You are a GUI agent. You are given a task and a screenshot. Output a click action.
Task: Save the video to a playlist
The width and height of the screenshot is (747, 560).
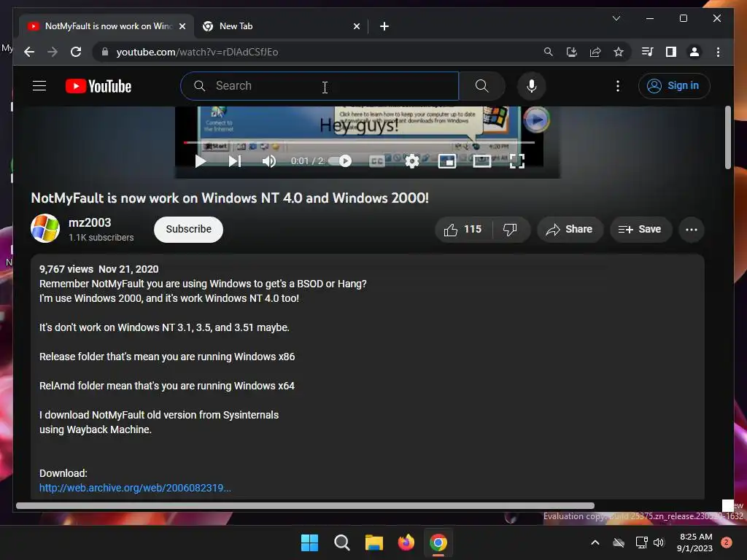pos(640,230)
